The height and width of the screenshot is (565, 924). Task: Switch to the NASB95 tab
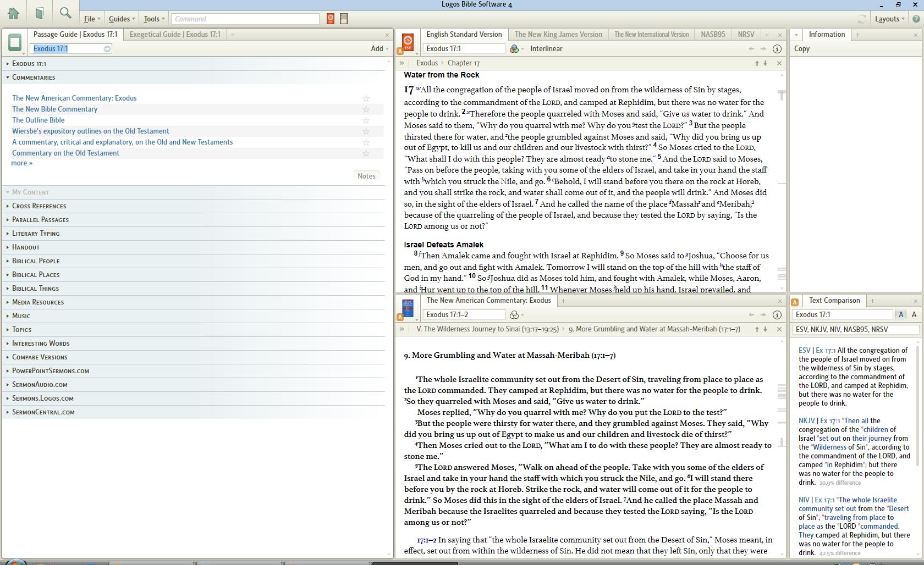click(x=713, y=35)
